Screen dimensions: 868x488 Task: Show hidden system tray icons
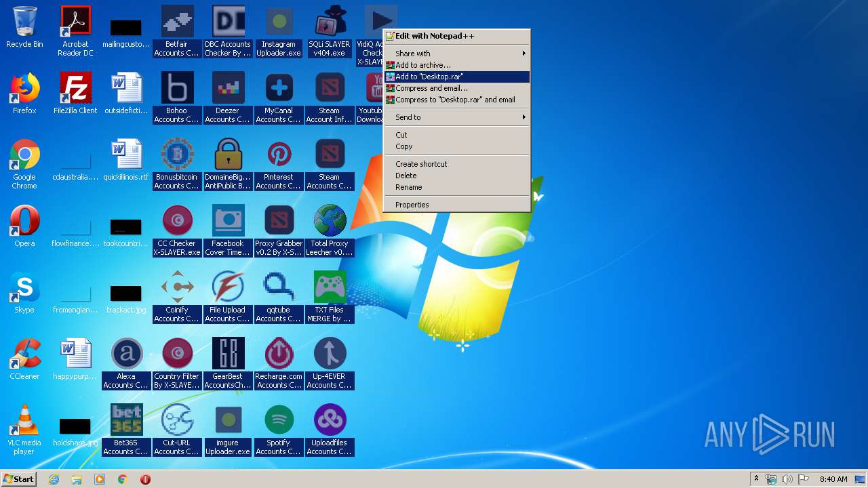pyautogui.click(x=757, y=479)
